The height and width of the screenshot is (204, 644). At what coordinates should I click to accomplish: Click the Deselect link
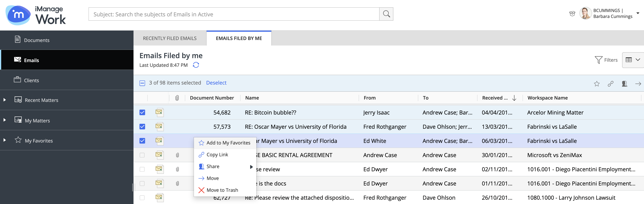[216, 83]
